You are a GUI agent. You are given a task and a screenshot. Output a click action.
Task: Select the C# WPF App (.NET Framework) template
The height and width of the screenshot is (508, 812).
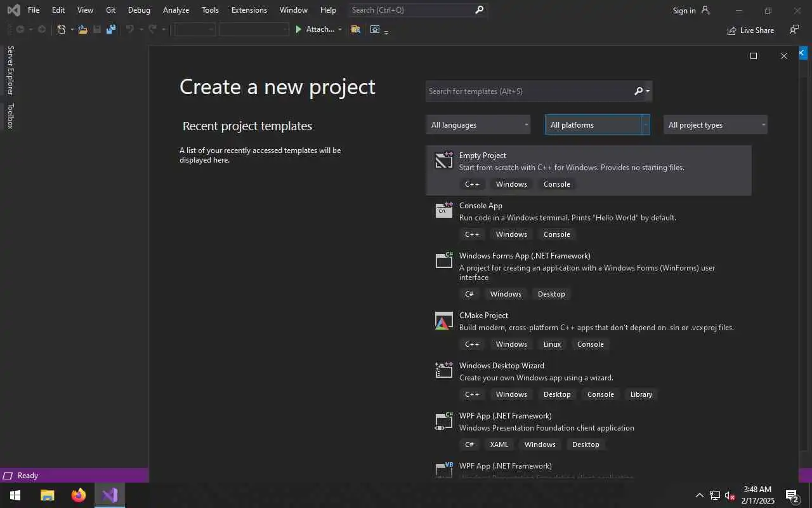click(589, 431)
